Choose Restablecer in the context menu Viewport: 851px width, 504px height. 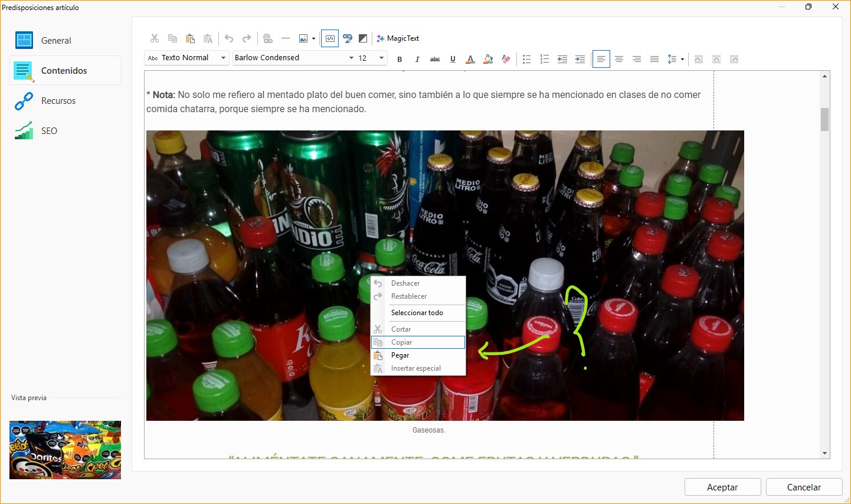tap(418, 296)
